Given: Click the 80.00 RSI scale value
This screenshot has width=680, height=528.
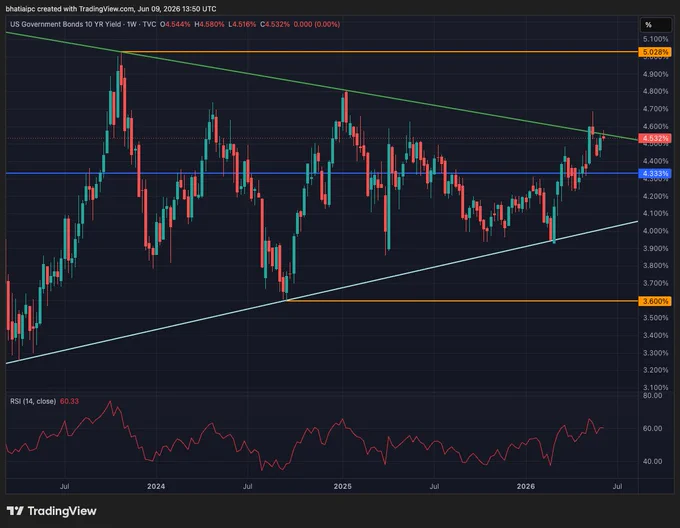Looking at the screenshot, I should (x=652, y=395).
